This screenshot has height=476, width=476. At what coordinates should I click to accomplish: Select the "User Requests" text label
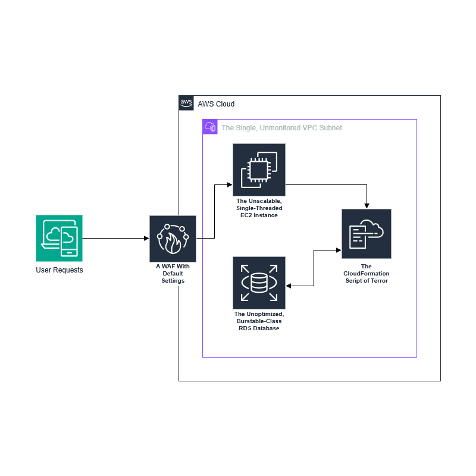click(59, 270)
